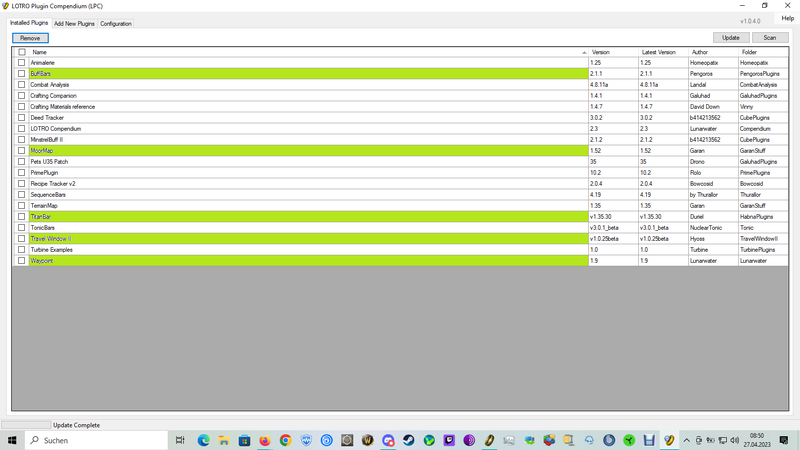Open the blue shield taskbar icon
Image resolution: width=800 pixels, height=450 pixels.
tap(306, 440)
